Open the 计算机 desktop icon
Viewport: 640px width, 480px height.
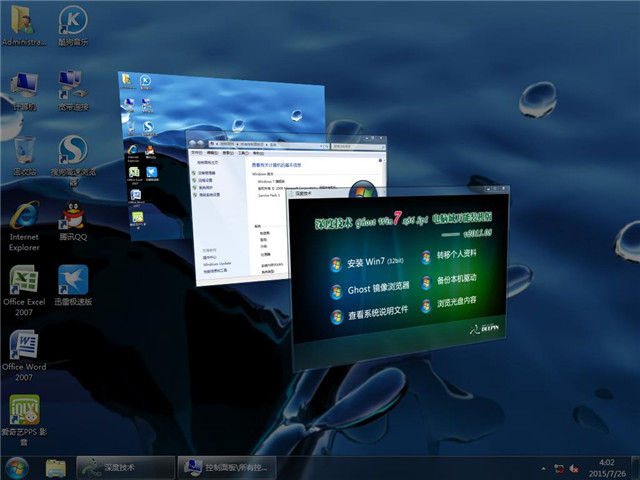point(24,91)
